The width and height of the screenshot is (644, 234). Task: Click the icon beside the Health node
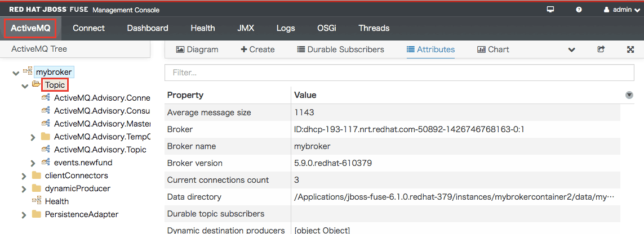click(x=37, y=201)
